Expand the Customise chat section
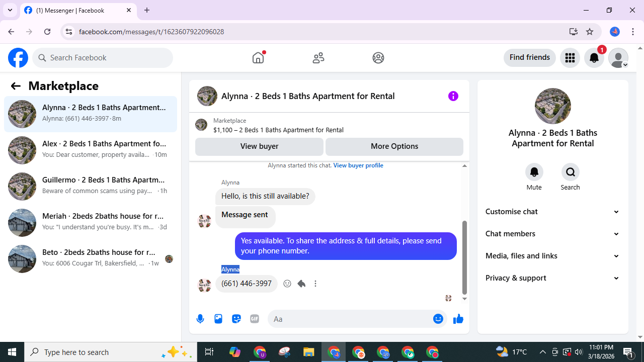Screen dimensions: 644x362 553,212
